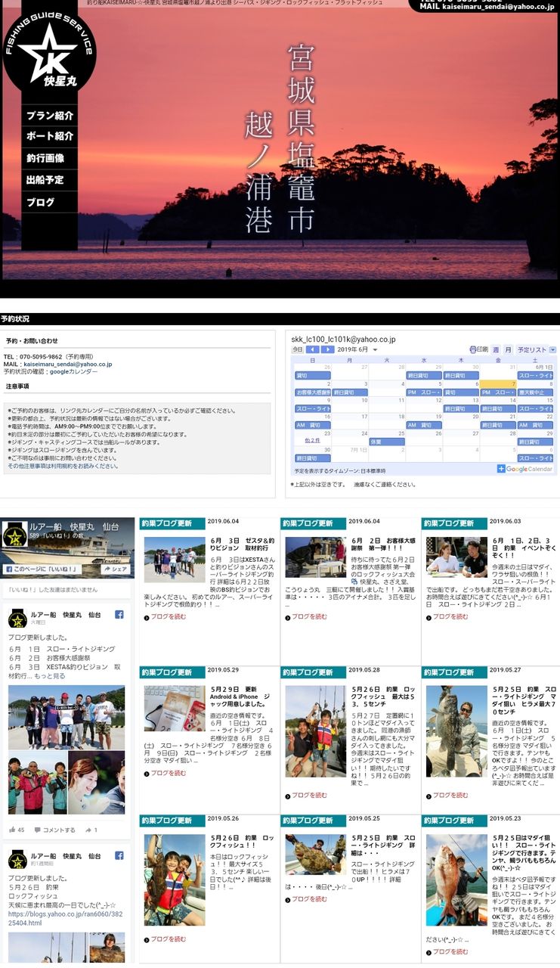Image resolution: width=560 pixels, height=968 pixels.
Task: Open the blogs.yahoo.co.jp link in Facebook post
Action: 64,918
